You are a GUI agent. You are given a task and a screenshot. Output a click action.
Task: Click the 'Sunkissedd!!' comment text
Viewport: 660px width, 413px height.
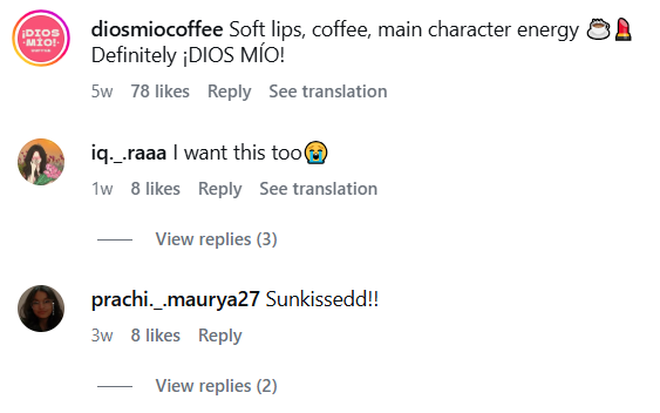pos(323,299)
